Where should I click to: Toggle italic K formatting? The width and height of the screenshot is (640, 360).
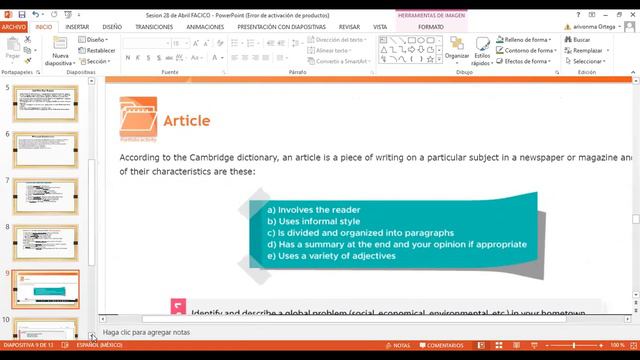[138, 58]
